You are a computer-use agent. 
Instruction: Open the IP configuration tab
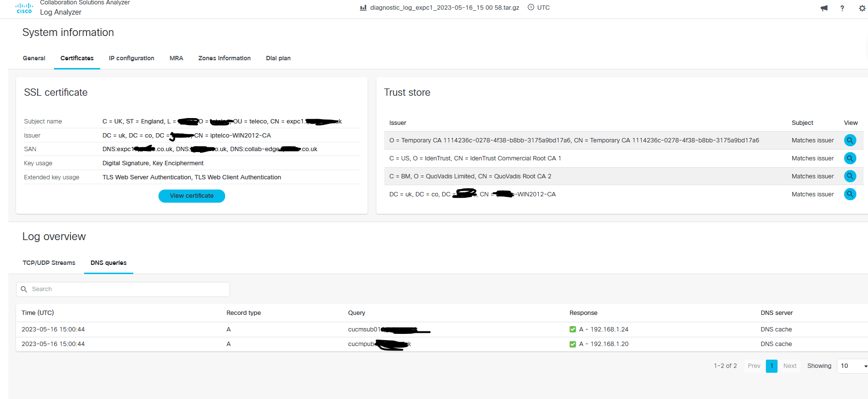[131, 58]
